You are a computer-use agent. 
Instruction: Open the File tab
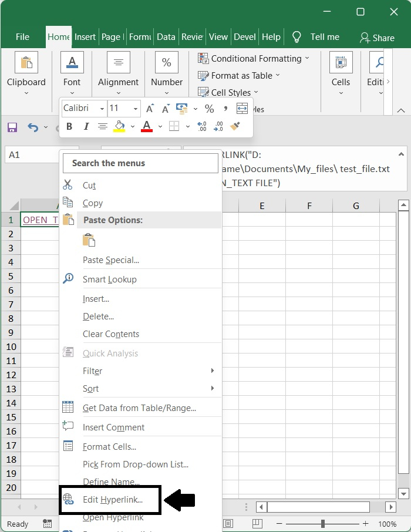[x=22, y=37]
